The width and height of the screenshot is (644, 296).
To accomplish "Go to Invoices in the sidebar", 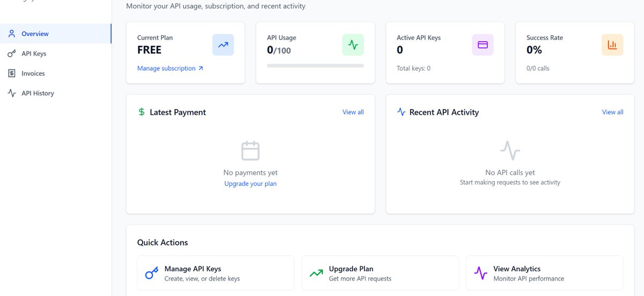I will pyautogui.click(x=55, y=74).
